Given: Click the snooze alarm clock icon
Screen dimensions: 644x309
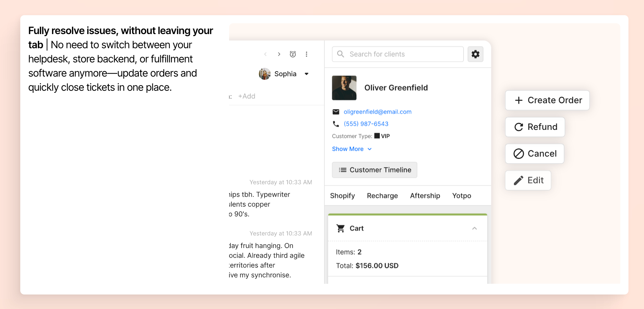Looking at the screenshot, I should point(293,54).
